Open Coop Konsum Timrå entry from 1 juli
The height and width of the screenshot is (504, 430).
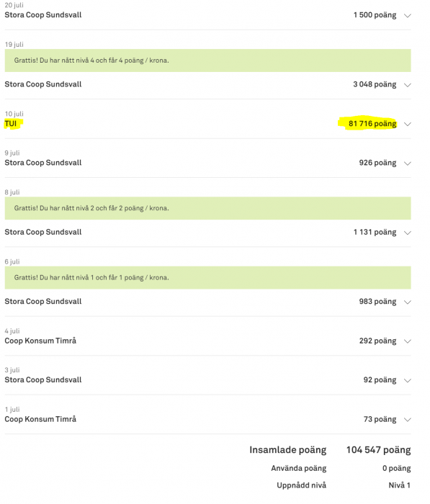tap(40, 419)
